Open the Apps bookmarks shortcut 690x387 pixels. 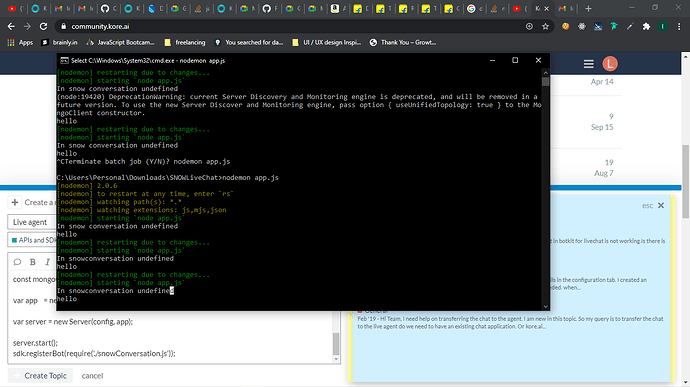pos(20,42)
